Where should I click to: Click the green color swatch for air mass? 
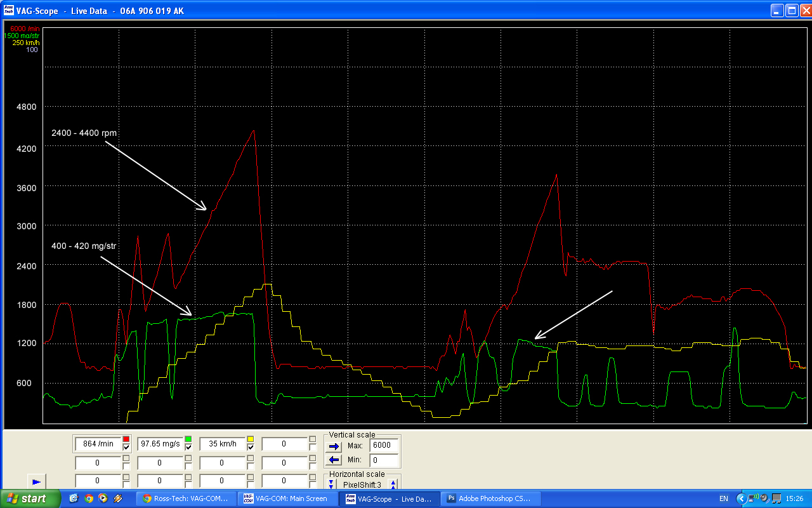(188, 439)
